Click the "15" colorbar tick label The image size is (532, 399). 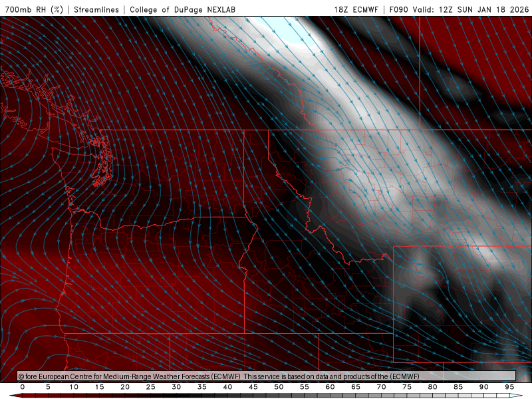click(99, 387)
